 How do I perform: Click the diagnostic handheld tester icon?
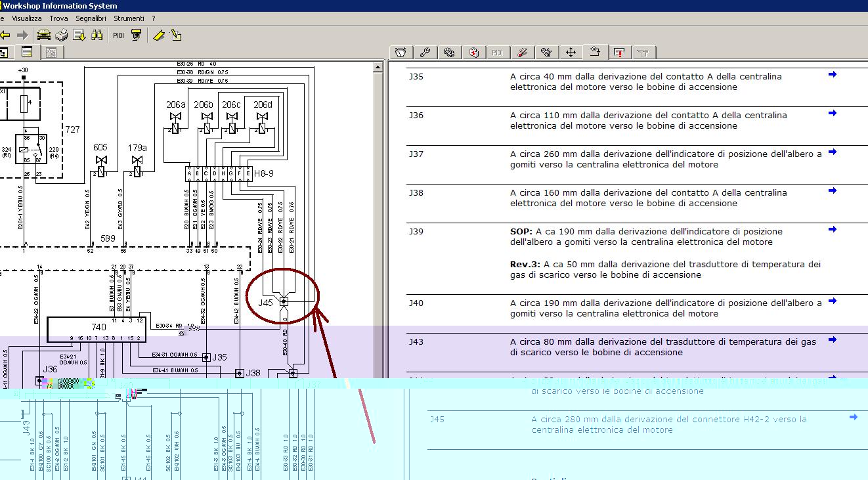(137, 35)
